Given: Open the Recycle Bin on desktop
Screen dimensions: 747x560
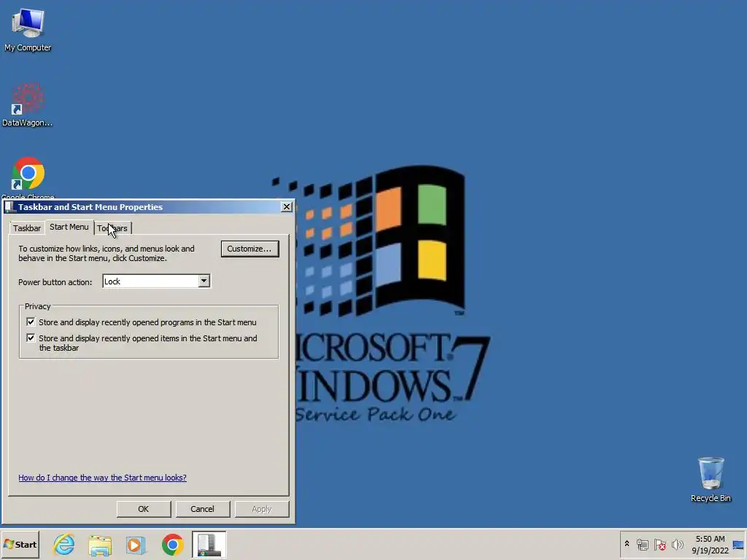Looking at the screenshot, I should coord(711,479).
